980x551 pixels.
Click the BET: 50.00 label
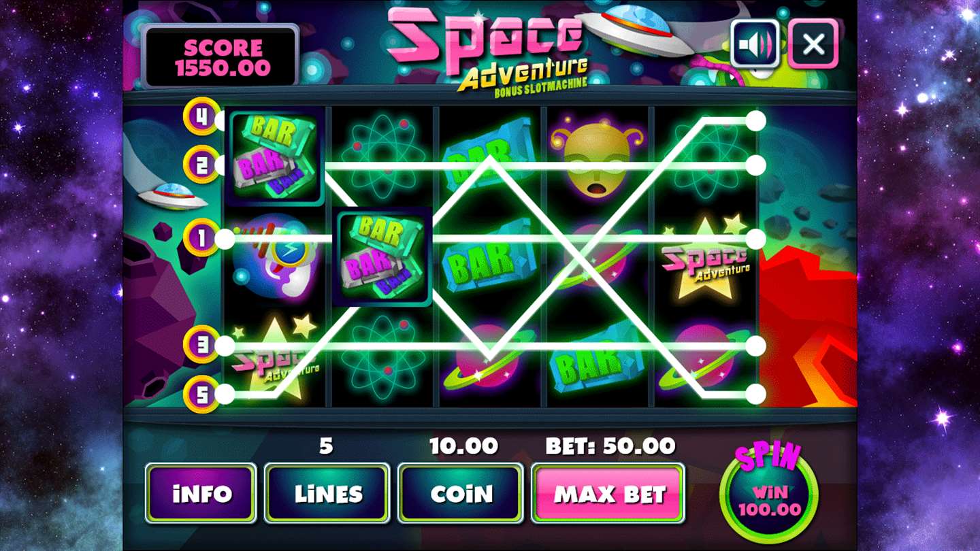pos(610,446)
